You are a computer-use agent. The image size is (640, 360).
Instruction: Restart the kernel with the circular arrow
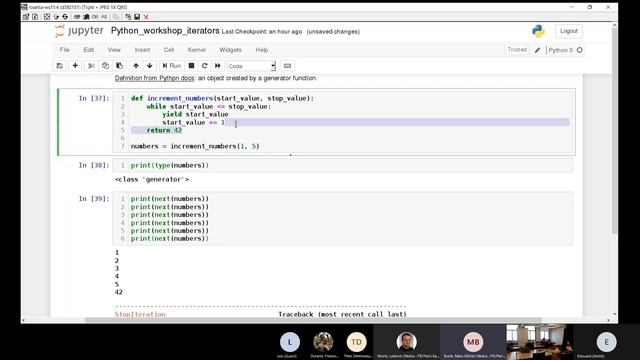click(x=204, y=66)
